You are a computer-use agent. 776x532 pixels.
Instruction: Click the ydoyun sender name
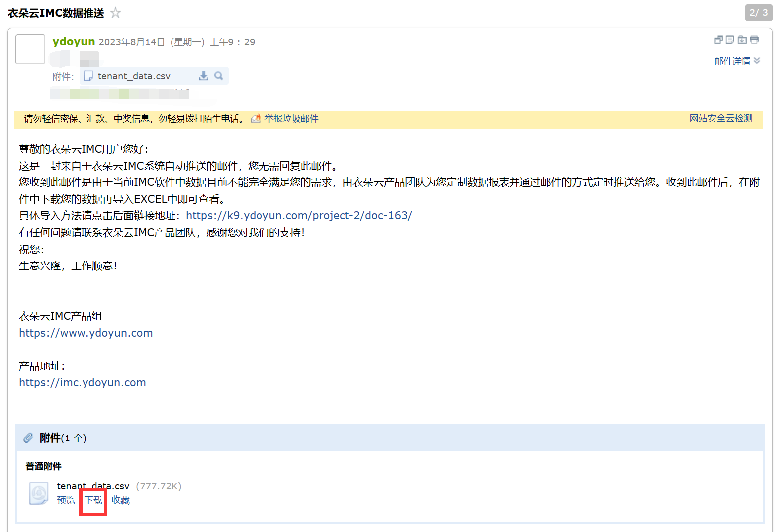[x=74, y=42]
